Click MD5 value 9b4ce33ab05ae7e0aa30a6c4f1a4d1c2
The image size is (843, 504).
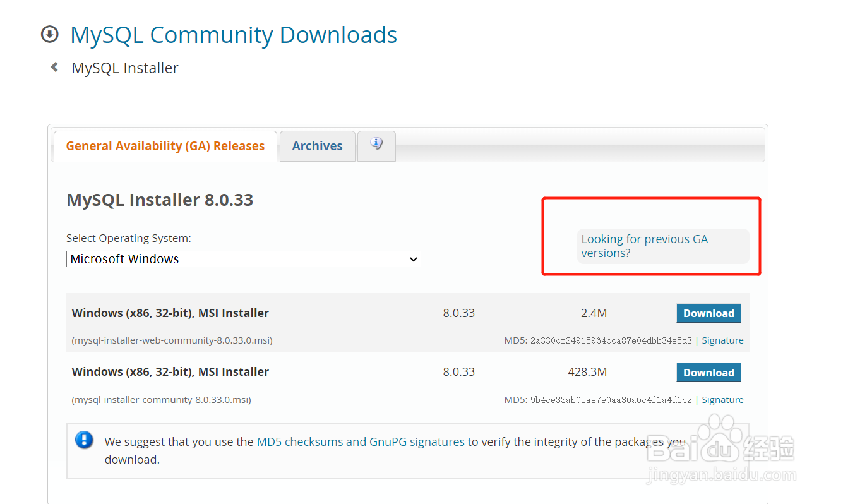611,400
